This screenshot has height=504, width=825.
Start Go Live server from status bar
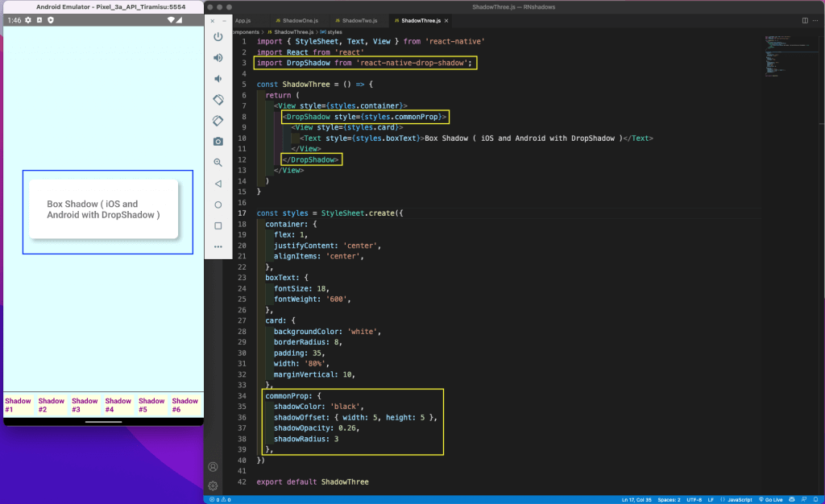(x=773, y=500)
